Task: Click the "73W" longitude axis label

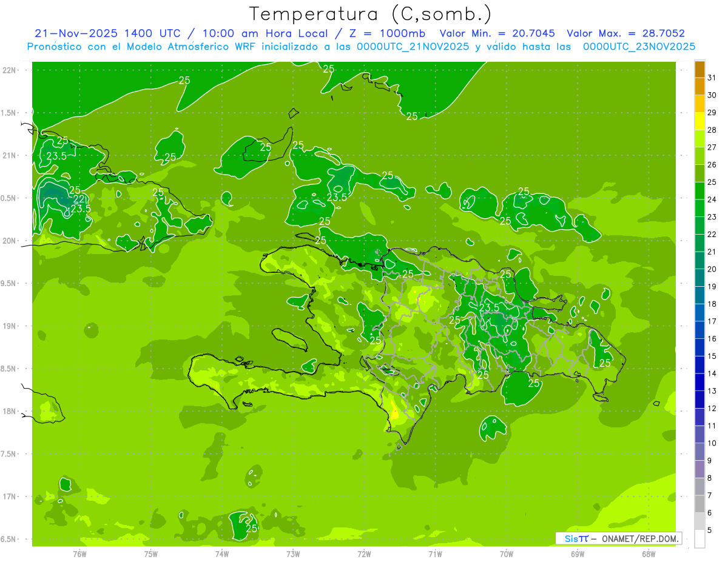Action: [x=293, y=554]
